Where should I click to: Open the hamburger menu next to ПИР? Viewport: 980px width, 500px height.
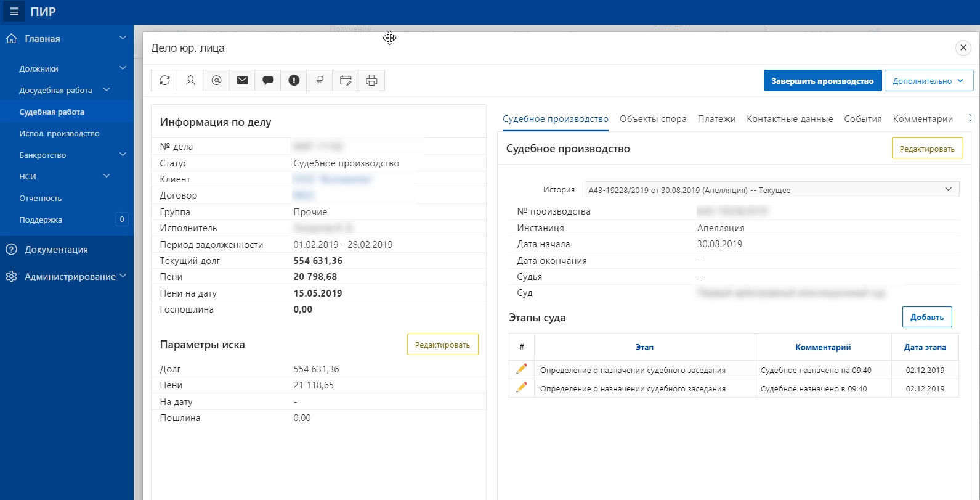point(14,12)
